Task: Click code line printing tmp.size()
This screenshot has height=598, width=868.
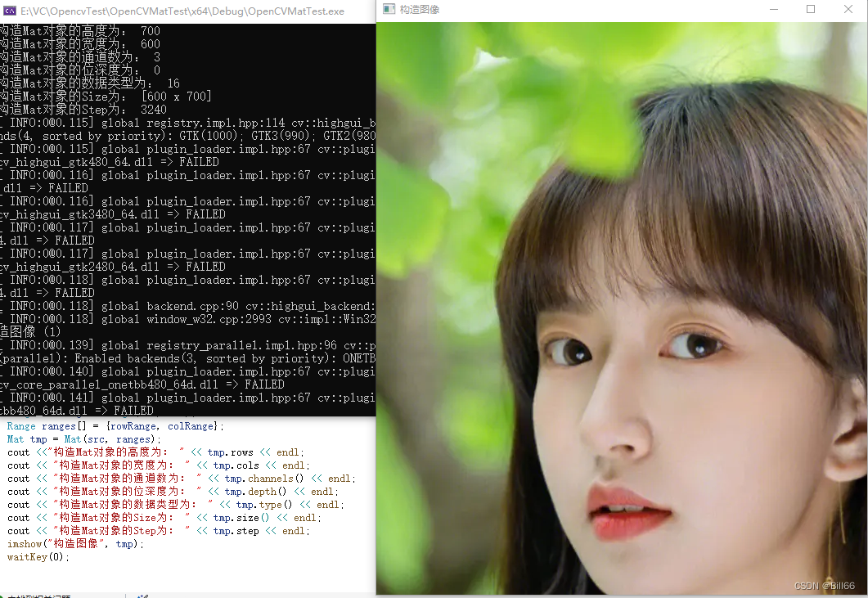Action: (x=164, y=518)
